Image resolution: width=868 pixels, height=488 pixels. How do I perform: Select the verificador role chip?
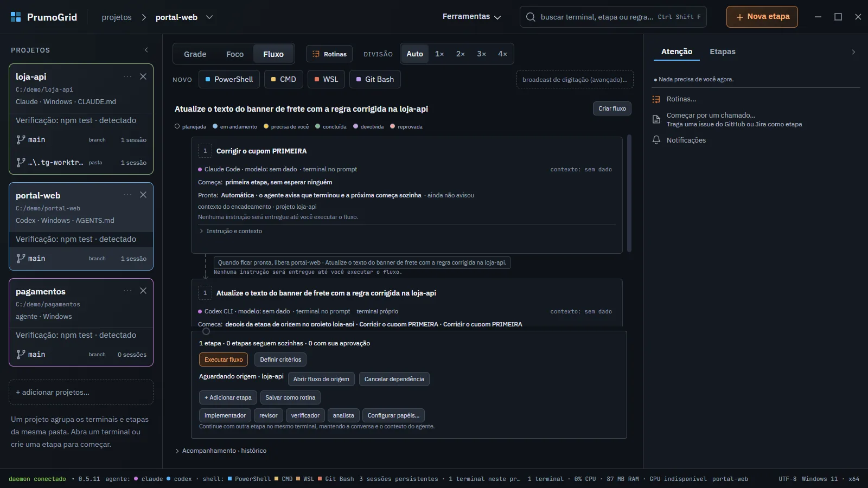tap(305, 415)
